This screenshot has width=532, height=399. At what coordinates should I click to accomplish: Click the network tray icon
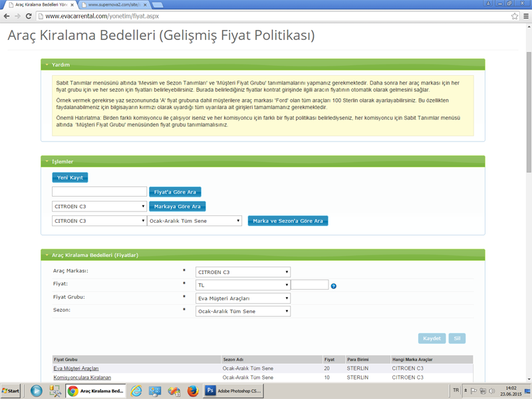483,391
